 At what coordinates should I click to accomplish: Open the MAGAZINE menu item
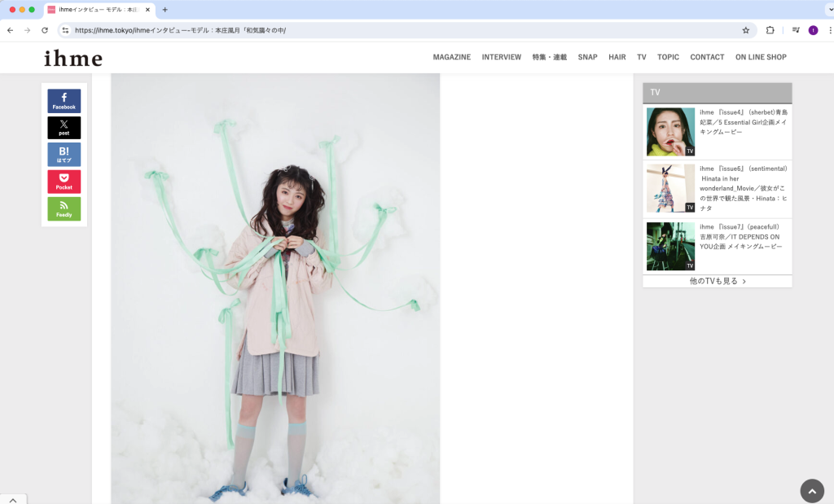(x=451, y=58)
